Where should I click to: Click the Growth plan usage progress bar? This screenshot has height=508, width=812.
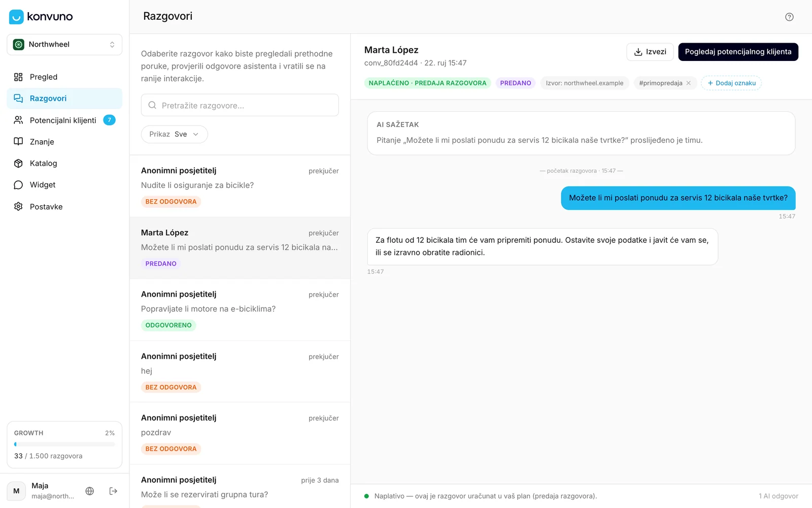click(64, 444)
